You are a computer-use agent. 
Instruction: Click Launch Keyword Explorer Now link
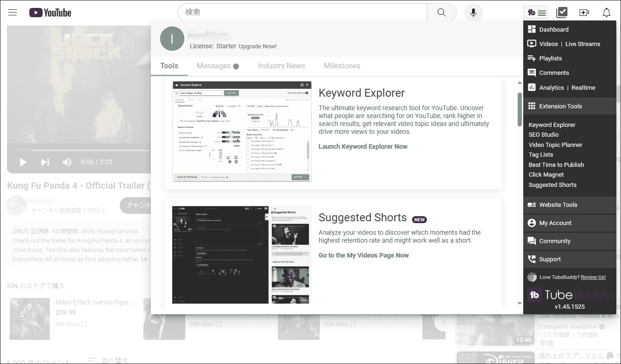[363, 146]
